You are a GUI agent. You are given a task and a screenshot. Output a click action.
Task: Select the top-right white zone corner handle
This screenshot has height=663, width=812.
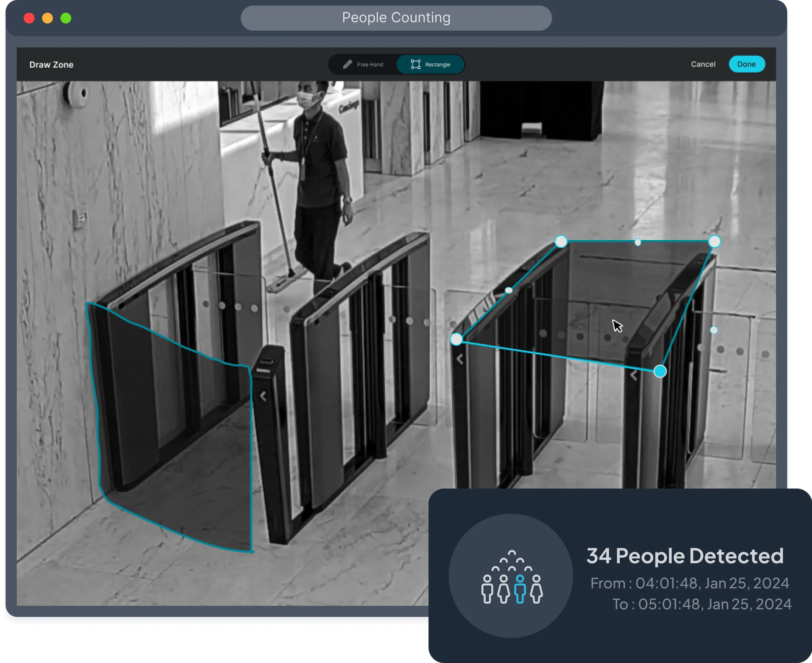pyautogui.click(x=714, y=241)
